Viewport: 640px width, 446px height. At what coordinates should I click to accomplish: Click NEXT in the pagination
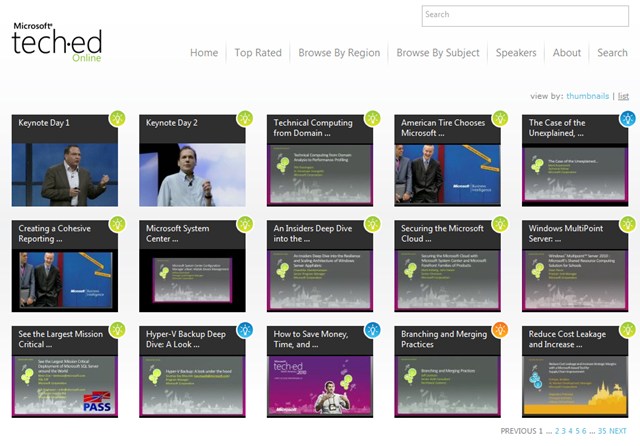618,431
